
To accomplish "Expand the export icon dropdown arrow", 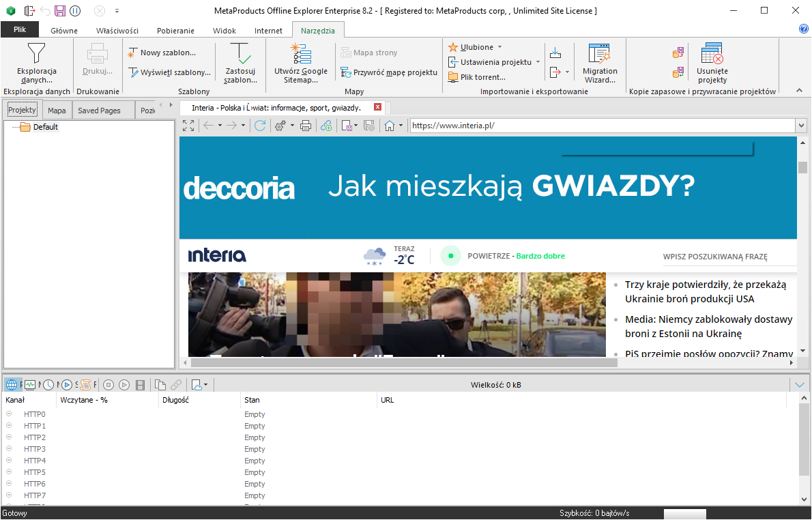I will [x=567, y=72].
